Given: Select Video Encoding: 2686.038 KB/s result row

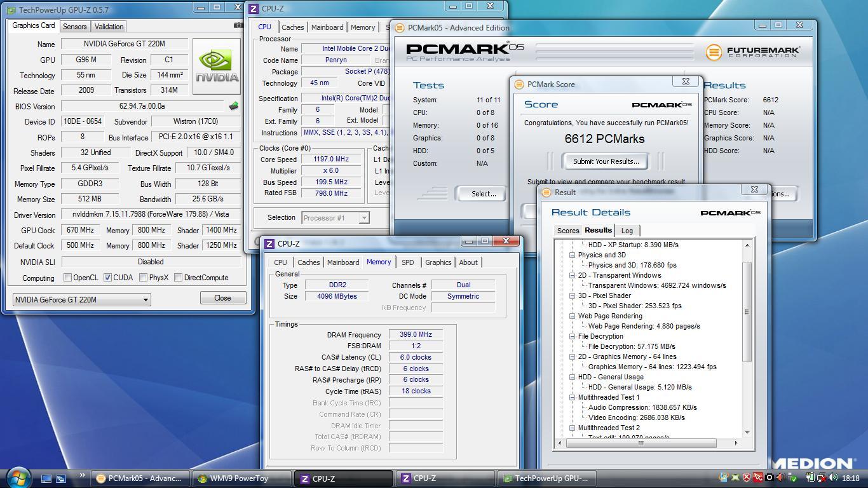Looking at the screenshot, I should pos(636,417).
